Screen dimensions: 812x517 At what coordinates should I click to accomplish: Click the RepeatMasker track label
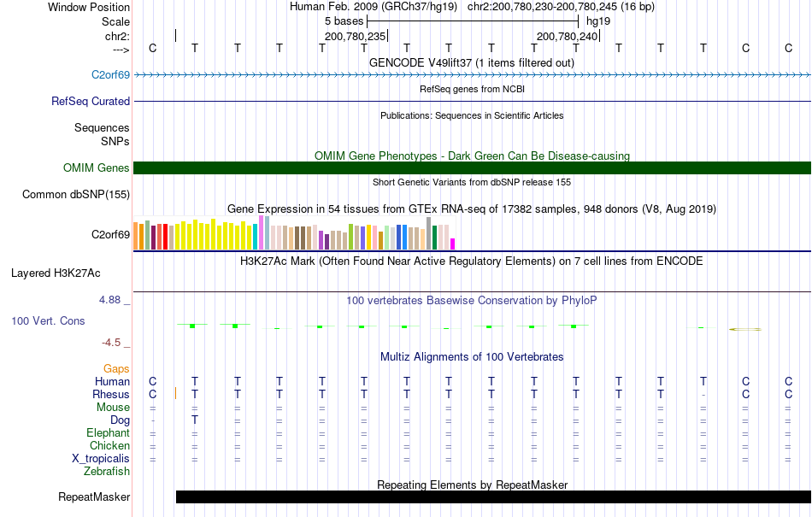coord(94,497)
